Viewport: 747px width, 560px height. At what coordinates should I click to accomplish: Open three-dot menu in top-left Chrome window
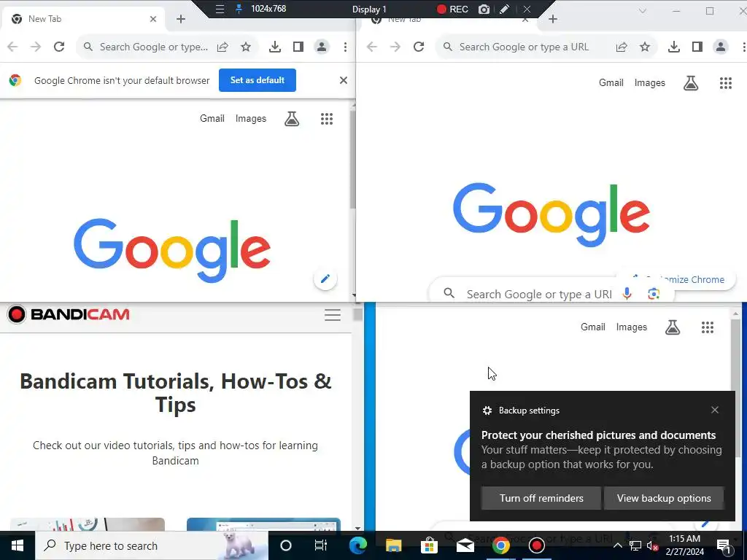(345, 47)
